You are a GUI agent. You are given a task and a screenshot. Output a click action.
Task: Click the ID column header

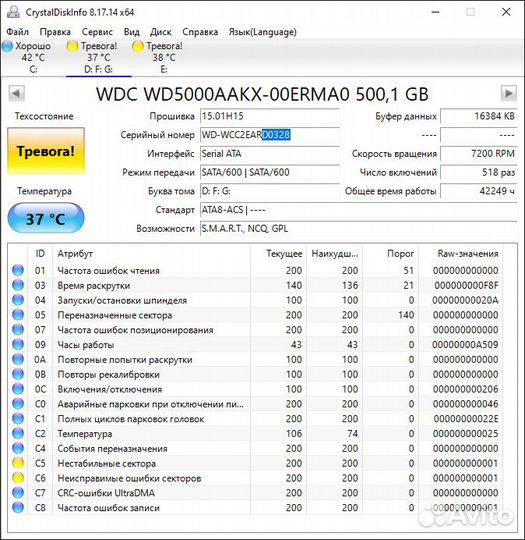[40, 254]
